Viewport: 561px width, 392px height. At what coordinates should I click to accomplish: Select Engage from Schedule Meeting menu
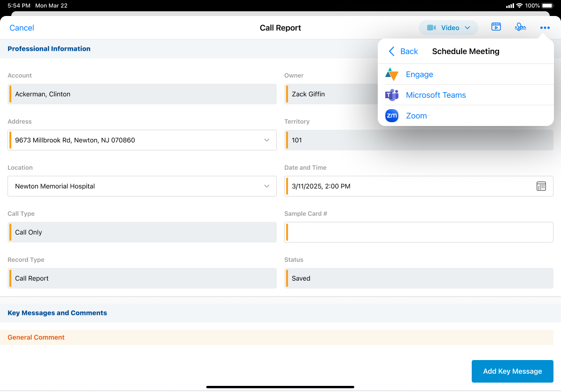tap(420, 74)
